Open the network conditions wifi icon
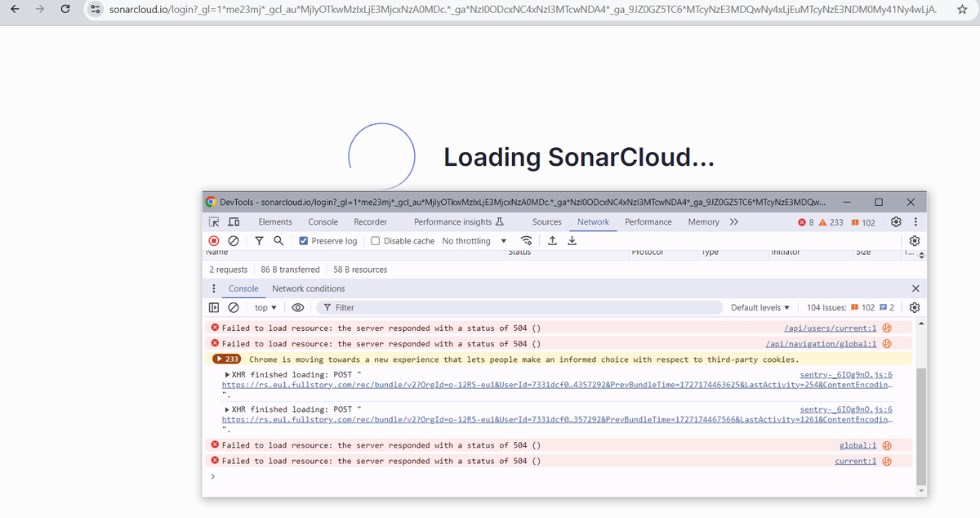This screenshot has height=518, width=980. (528, 241)
